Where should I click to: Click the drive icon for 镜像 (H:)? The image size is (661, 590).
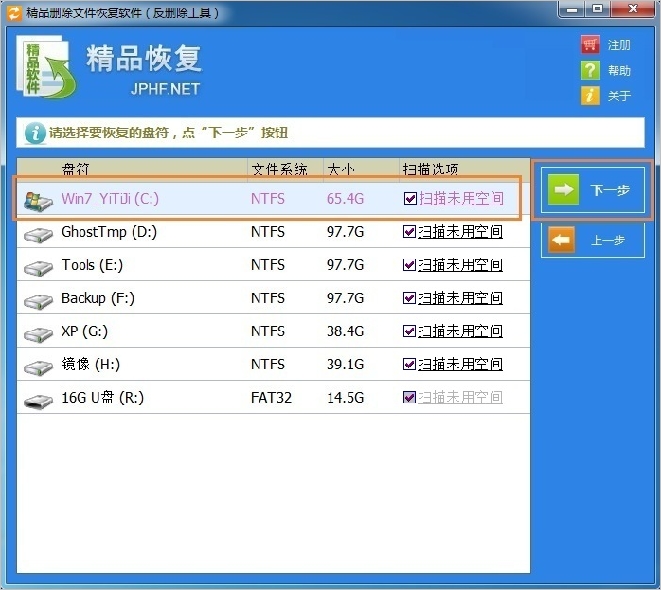[x=38, y=367]
